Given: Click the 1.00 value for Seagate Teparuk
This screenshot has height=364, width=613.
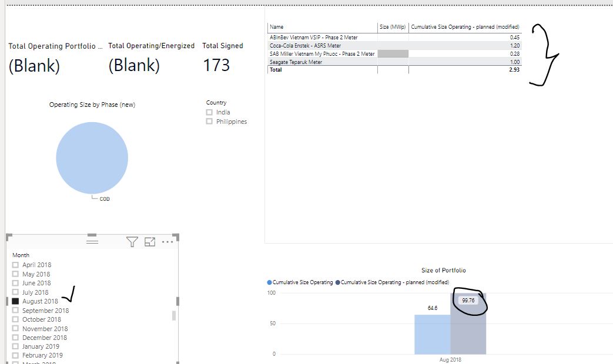Looking at the screenshot, I should (x=515, y=62).
